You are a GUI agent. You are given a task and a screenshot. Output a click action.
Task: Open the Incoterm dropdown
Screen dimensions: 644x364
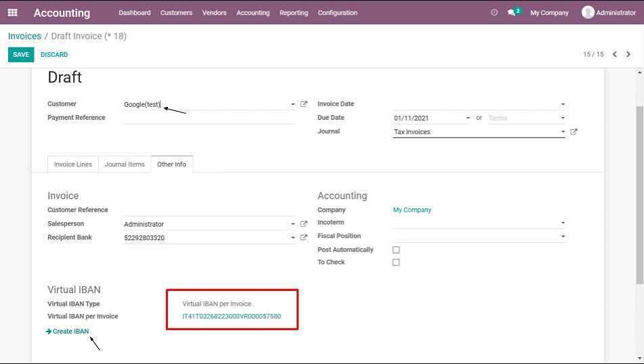[x=562, y=223]
